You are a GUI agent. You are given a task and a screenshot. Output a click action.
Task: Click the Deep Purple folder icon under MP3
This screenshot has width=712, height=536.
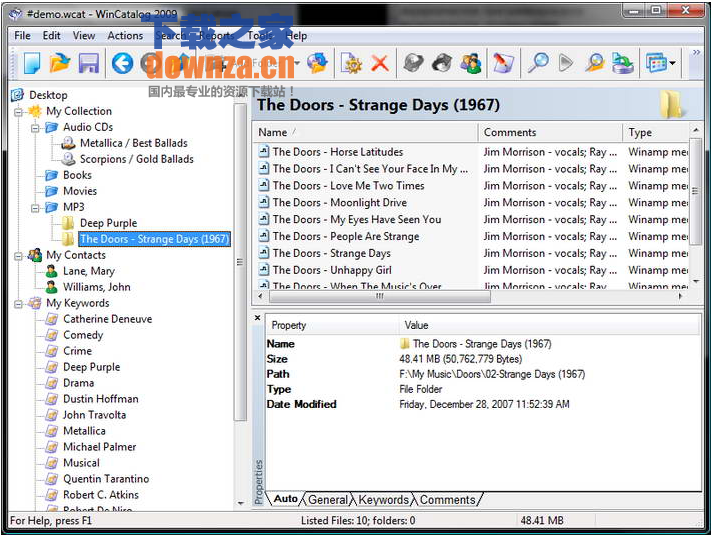[x=68, y=223]
